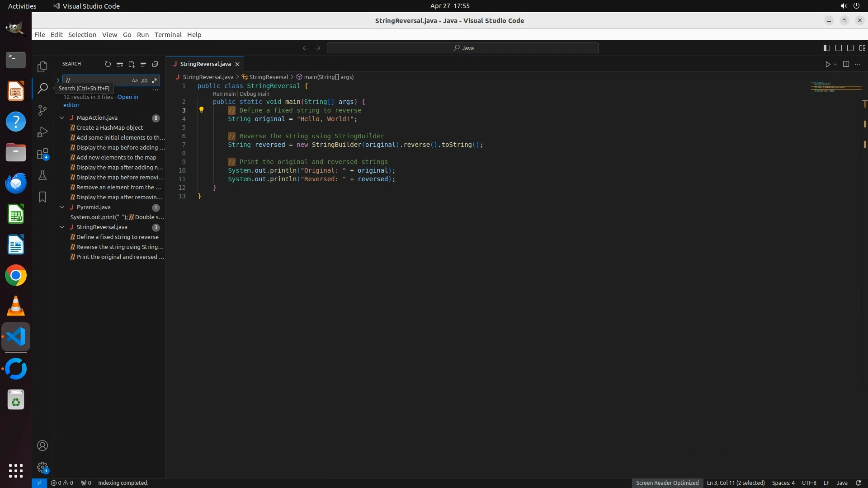Refresh the search results
The image size is (868, 488).
(108, 64)
